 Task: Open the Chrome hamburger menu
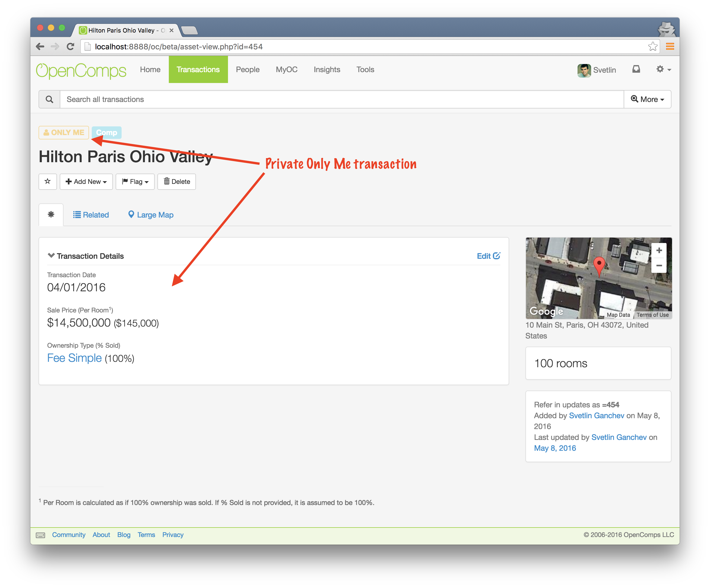click(x=670, y=46)
